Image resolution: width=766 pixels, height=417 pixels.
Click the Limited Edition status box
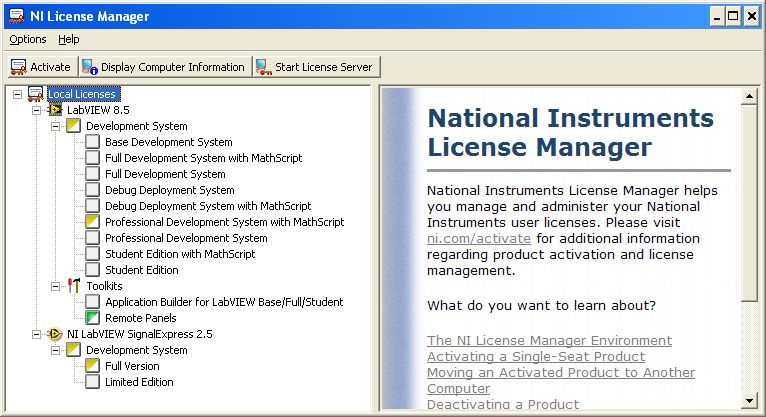click(x=92, y=382)
